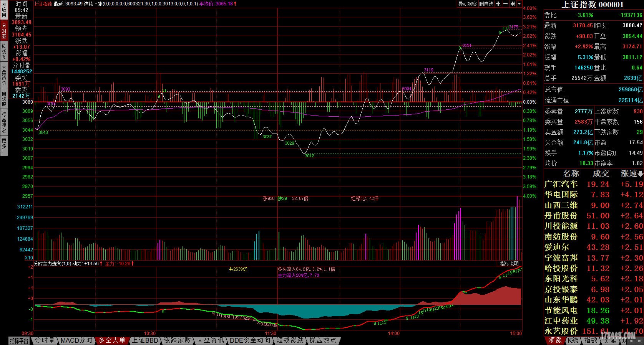Open the 应用 sidebar item
This screenshot has height=345, width=644.
point(4,11)
